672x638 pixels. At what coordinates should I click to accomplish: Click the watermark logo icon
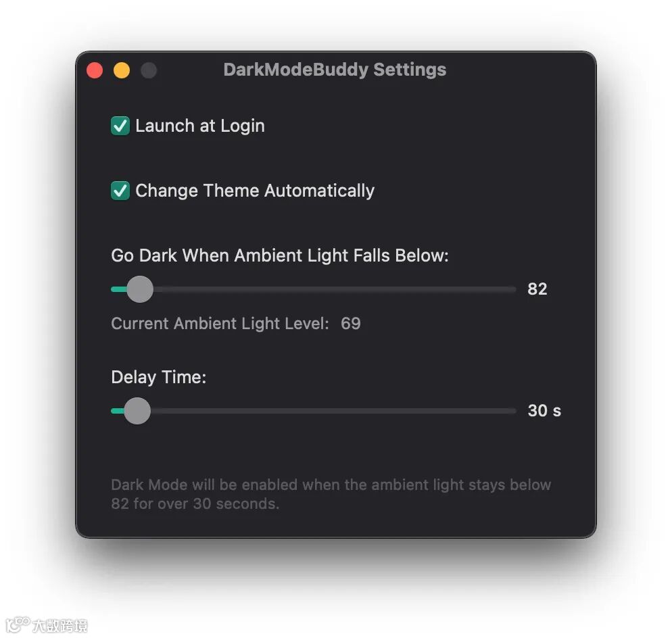click(18, 624)
